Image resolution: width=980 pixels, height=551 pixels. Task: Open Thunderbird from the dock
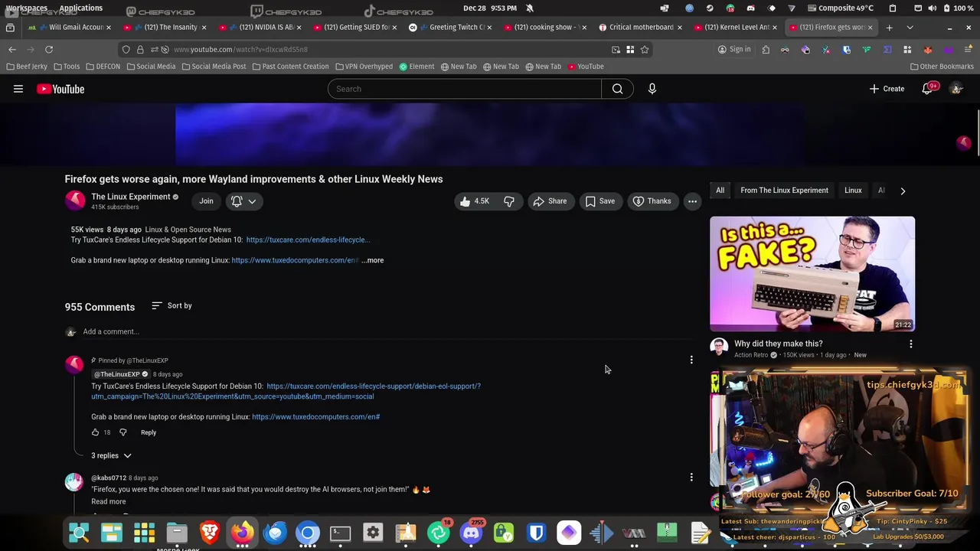(x=275, y=533)
